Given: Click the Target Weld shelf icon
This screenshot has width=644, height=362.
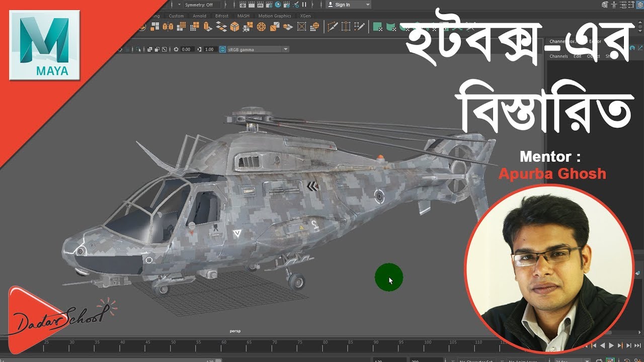Looking at the screenshot, I should (346, 26).
